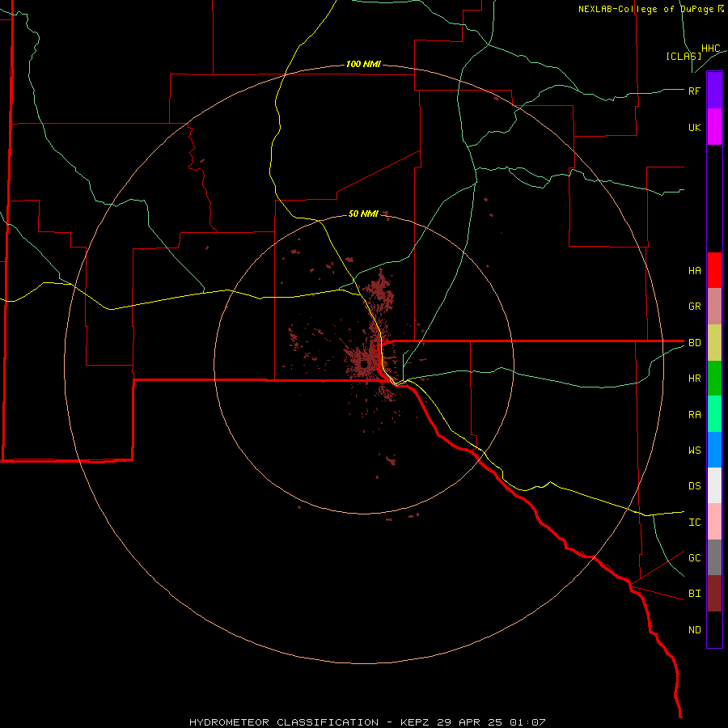The height and width of the screenshot is (728, 728).
Task: Pick the green HR legend swatch
Action: pyautogui.click(x=714, y=378)
